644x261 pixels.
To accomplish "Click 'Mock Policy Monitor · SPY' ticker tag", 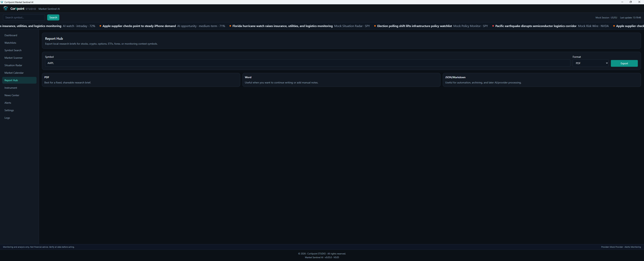I will (470, 26).
